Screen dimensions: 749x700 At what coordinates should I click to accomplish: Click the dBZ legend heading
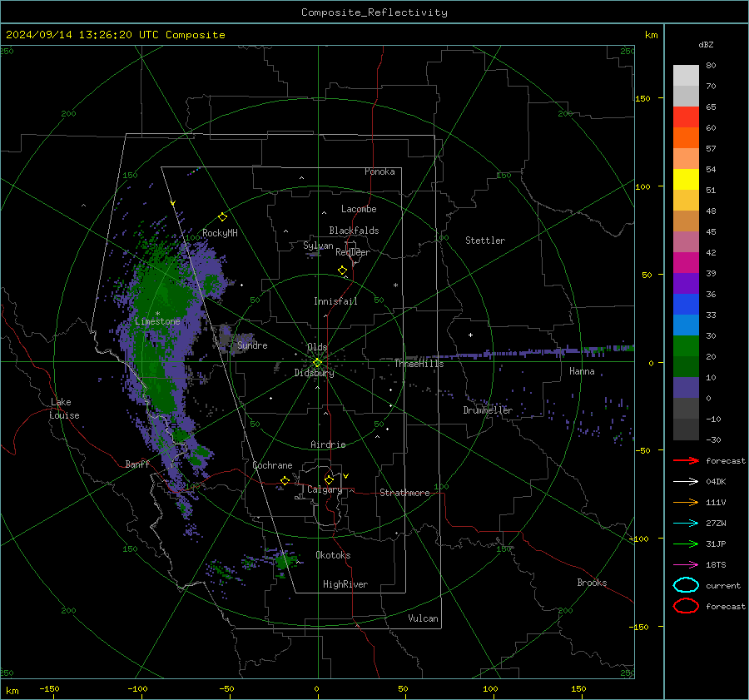[706, 44]
